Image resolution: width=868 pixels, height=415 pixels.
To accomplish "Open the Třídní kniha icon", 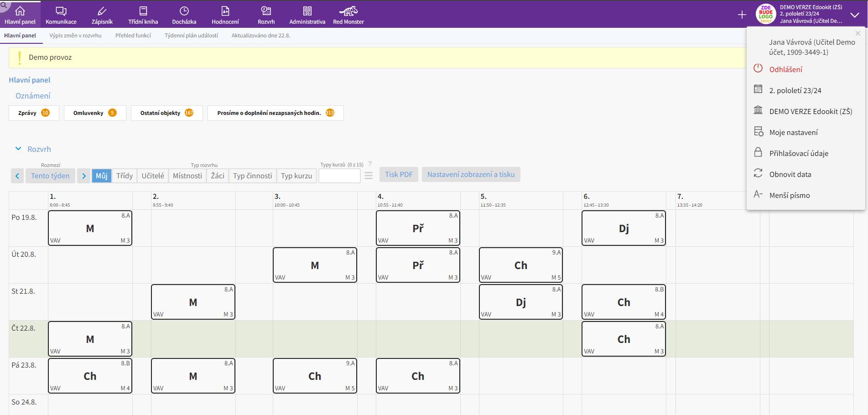I will pos(143,11).
